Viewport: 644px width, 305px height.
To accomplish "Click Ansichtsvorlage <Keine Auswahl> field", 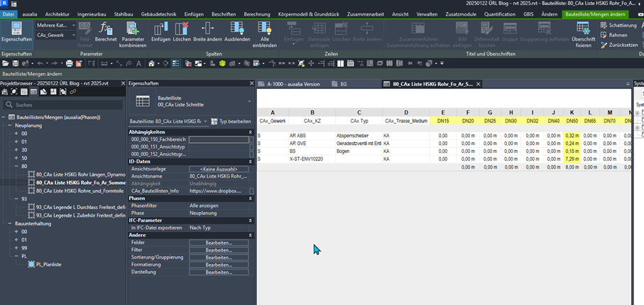I will pos(219,169).
